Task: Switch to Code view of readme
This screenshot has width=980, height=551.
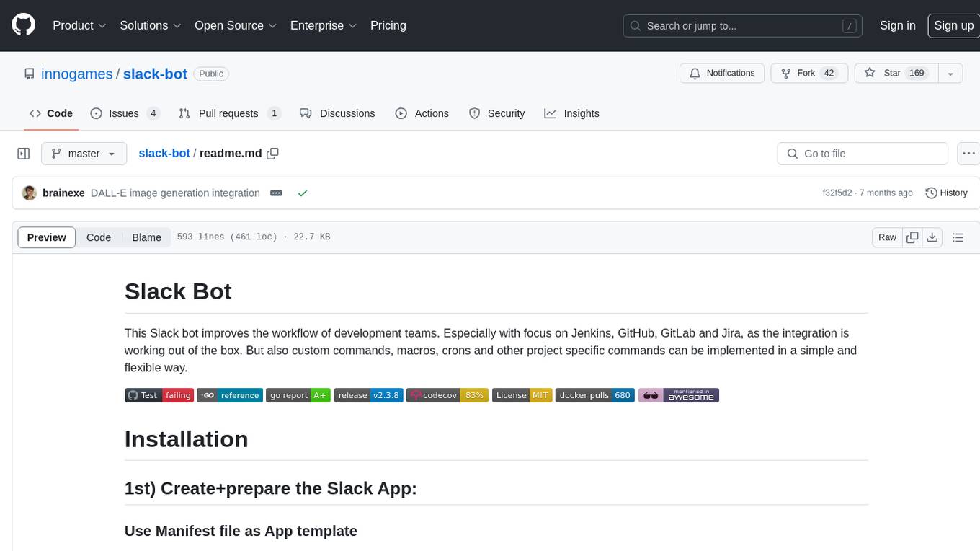Action: pos(99,237)
